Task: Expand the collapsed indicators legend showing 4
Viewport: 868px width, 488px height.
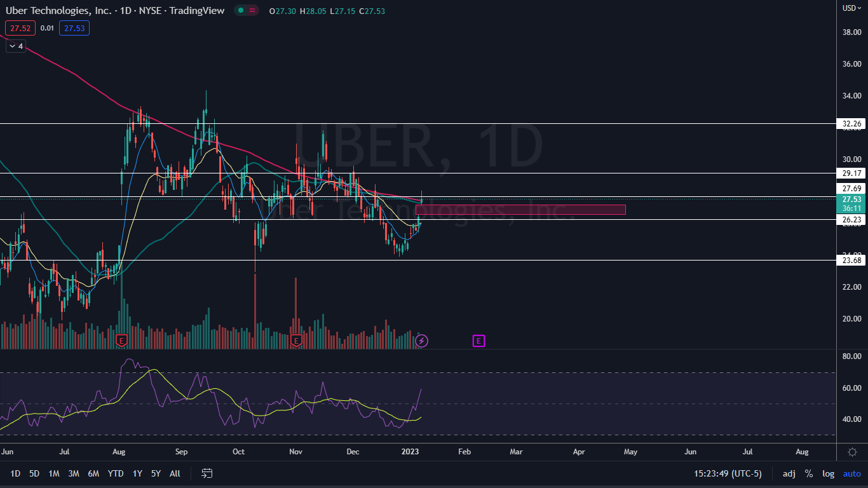Action: pyautogui.click(x=16, y=46)
